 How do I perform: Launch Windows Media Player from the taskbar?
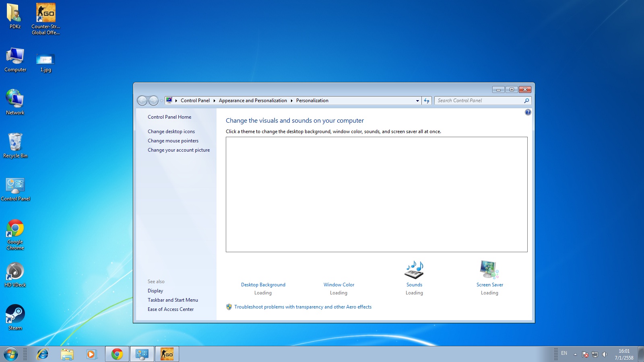coord(91,354)
